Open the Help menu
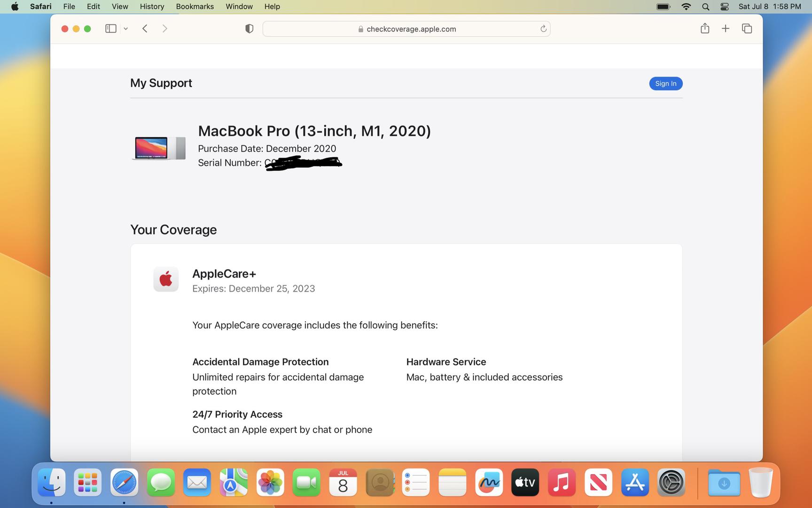The image size is (812, 508). tap(272, 7)
